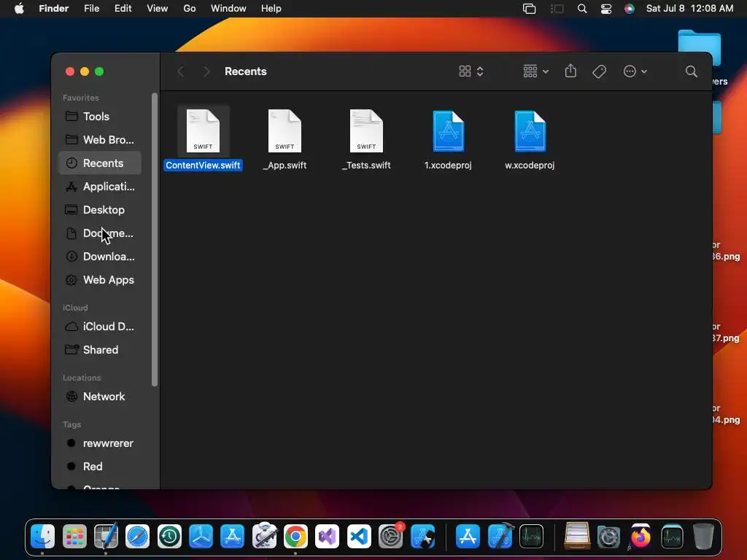Screen dimensions: 747x560
Task: Open the View menu
Action: [158, 8]
